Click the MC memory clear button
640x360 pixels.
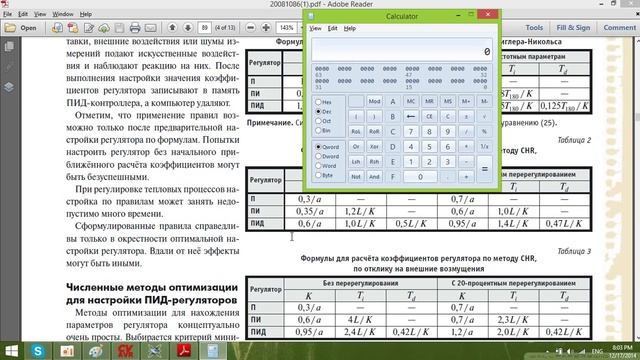click(411, 101)
